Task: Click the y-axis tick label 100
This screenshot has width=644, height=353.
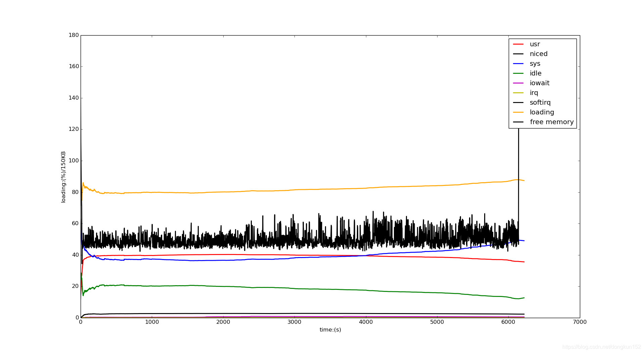Action: tap(74, 161)
